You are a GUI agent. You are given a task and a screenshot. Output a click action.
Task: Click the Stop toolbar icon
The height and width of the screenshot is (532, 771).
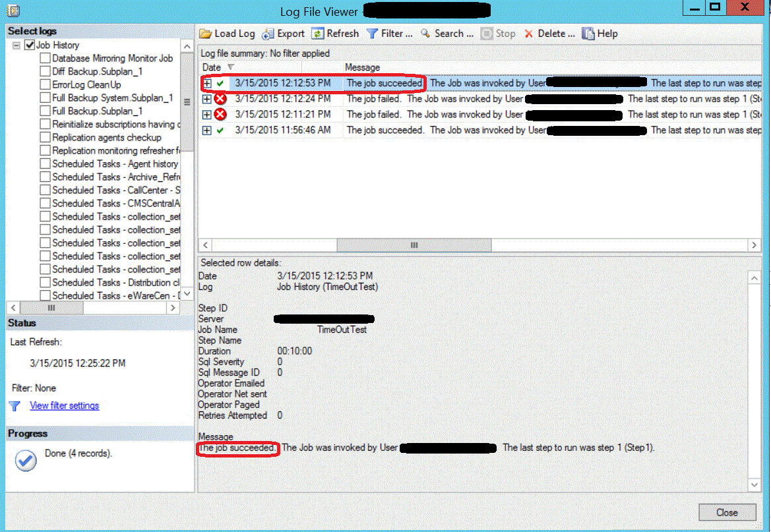coord(484,34)
